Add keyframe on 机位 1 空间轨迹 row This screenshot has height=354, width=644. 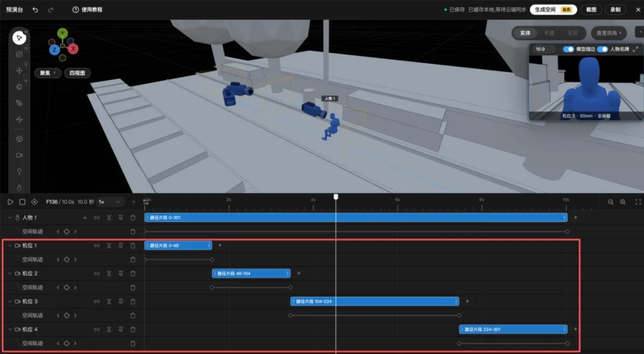coord(67,260)
